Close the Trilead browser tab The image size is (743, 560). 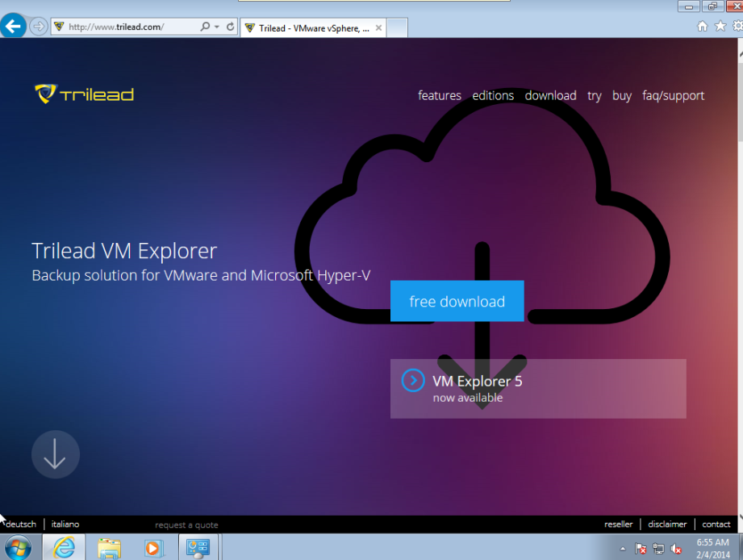[378, 28]
